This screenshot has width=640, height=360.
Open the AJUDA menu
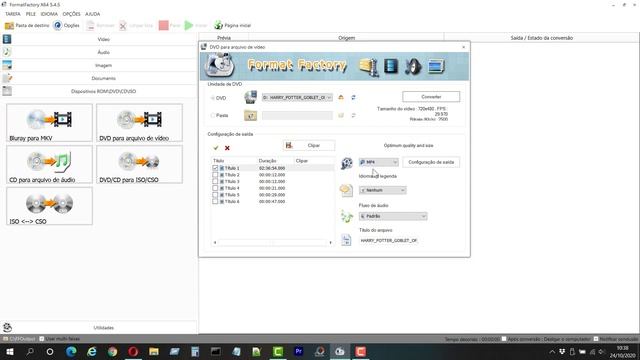click(x=93, y=14)
